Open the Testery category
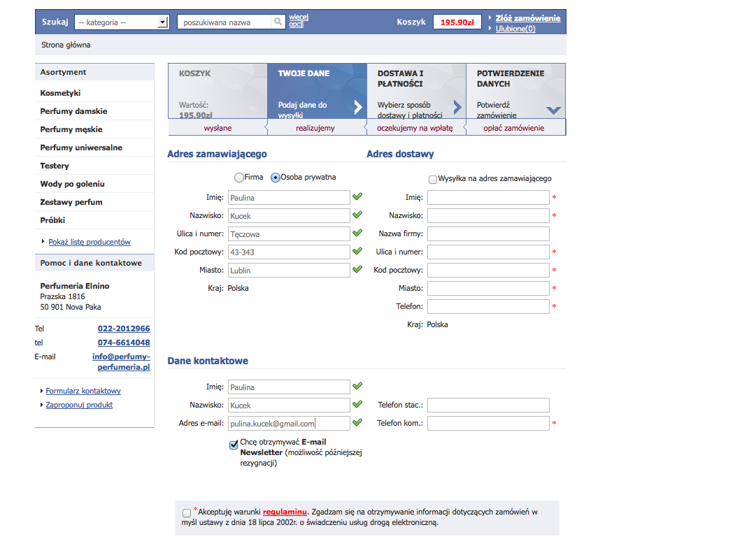This screenshot has height=539, width=756. point(55,166)
